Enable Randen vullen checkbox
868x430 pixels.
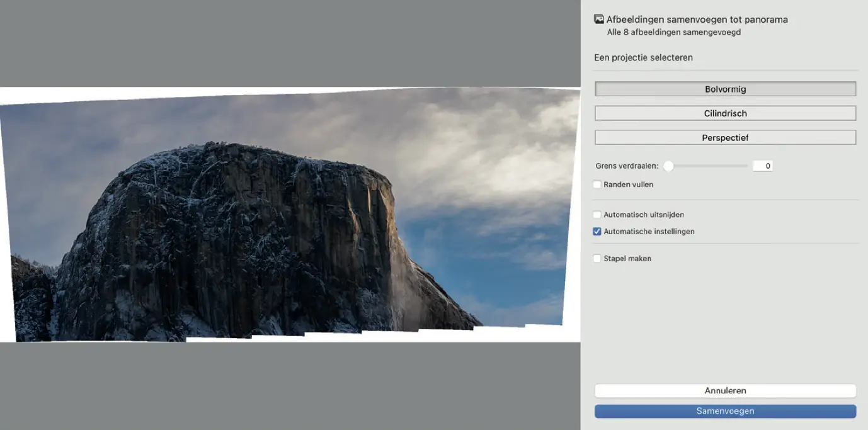coord(597,184)
